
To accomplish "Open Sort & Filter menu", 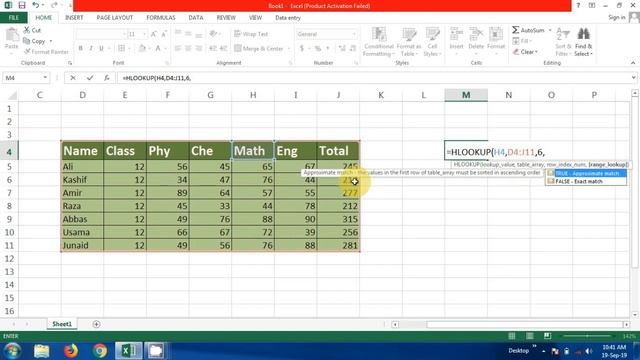I will click(563, 42).
